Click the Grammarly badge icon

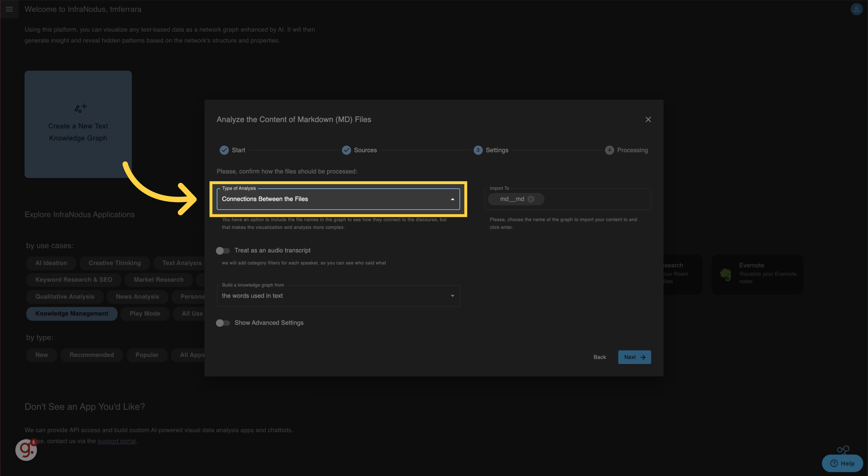26,450
